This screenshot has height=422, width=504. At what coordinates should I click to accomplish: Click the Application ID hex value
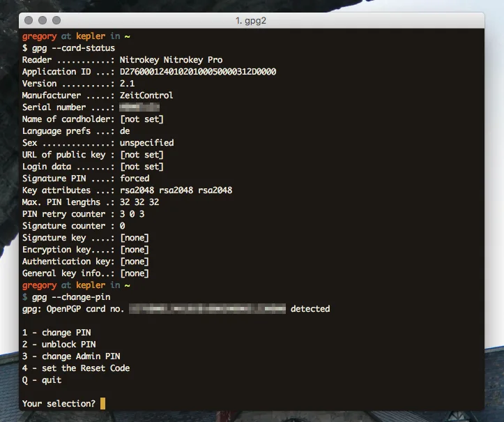198,72
